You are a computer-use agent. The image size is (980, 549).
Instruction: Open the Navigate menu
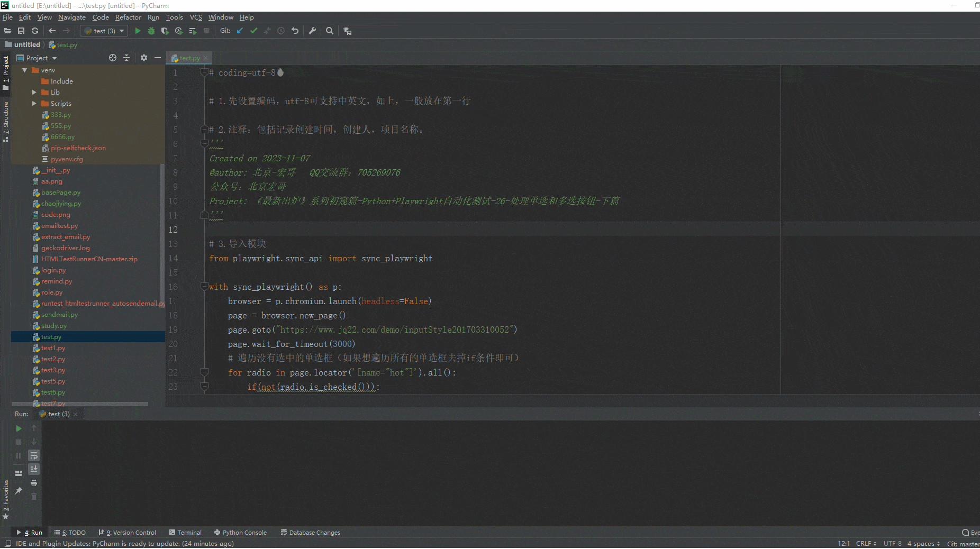(x=72, y=17)
